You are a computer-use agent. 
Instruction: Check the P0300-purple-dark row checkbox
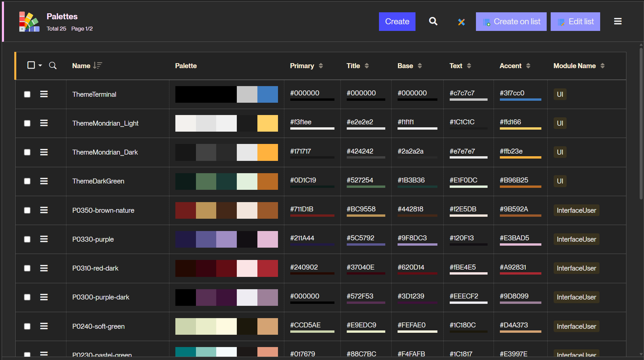(x=27, y=297)
